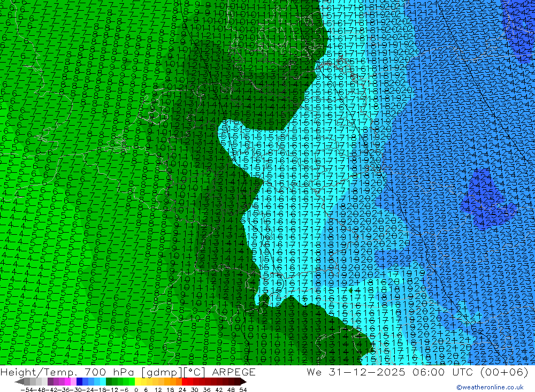Select the bright red 24 °C legend swatch
This screenshot has width=535, height=392.
[185, 381]
